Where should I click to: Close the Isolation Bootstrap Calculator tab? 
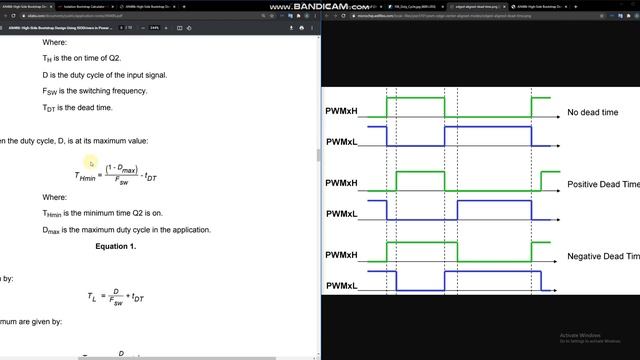(113, 7)
